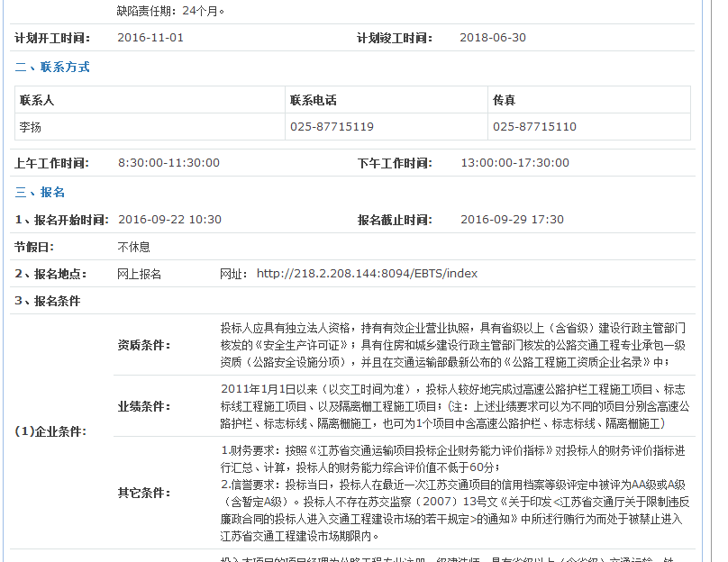Click the 联系人 table header

tap(37, 100)
